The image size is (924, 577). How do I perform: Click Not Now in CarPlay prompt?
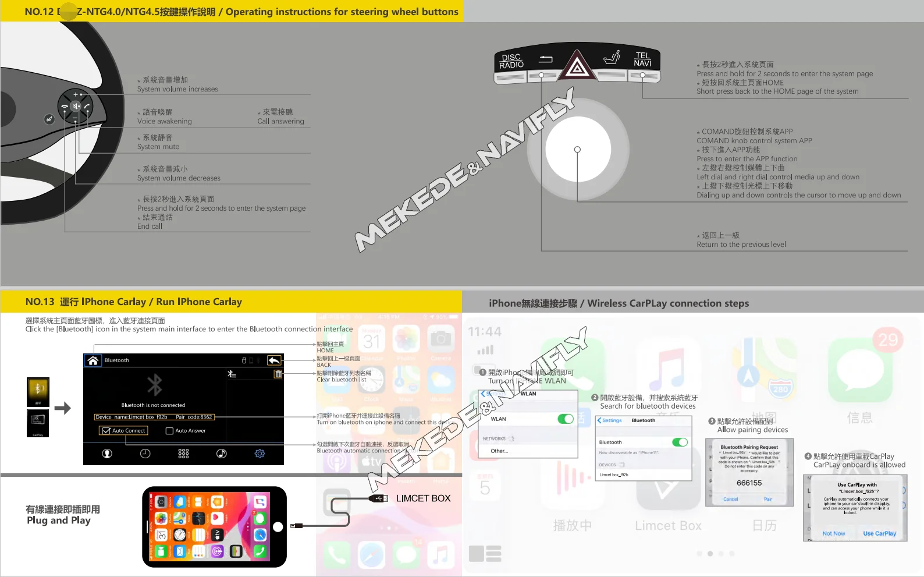pyautogui.click(x=834, y=534)
